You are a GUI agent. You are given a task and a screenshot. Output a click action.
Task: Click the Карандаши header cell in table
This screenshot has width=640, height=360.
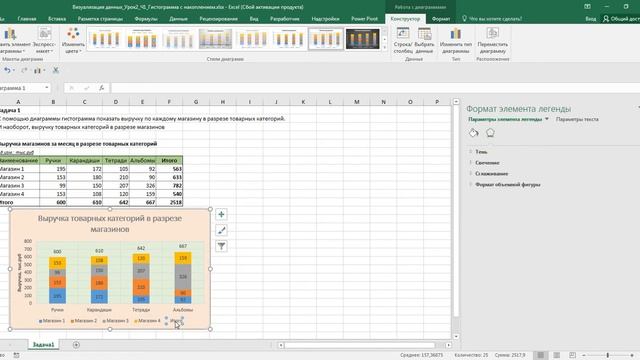(x=84, y=160)
